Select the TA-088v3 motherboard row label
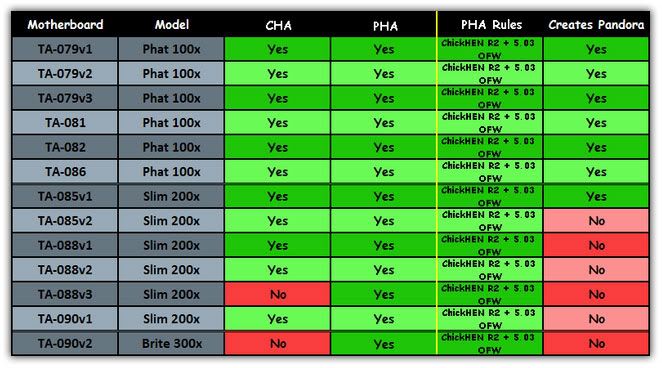The width and height of the screenshot is (662, 368). (x=65, y=294)
